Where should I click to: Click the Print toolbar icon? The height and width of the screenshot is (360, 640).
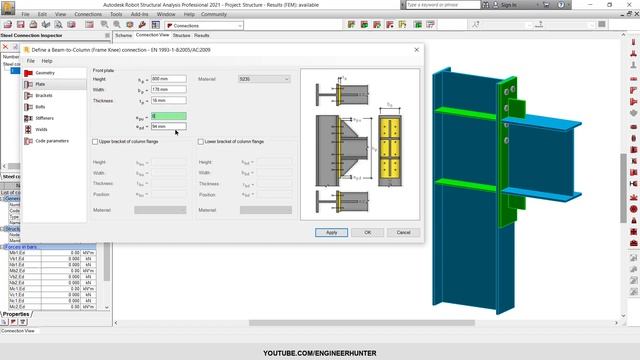tap(33, 25)
